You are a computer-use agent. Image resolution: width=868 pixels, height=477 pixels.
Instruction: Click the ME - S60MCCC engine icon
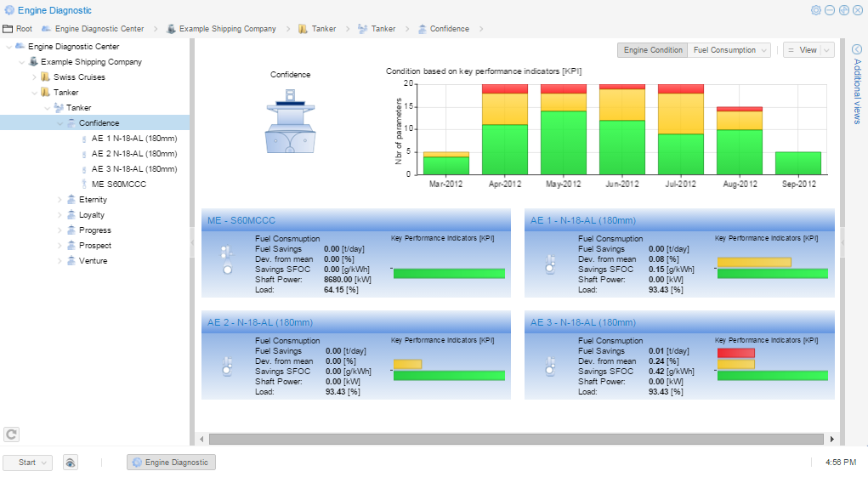(x=226, y=263)
